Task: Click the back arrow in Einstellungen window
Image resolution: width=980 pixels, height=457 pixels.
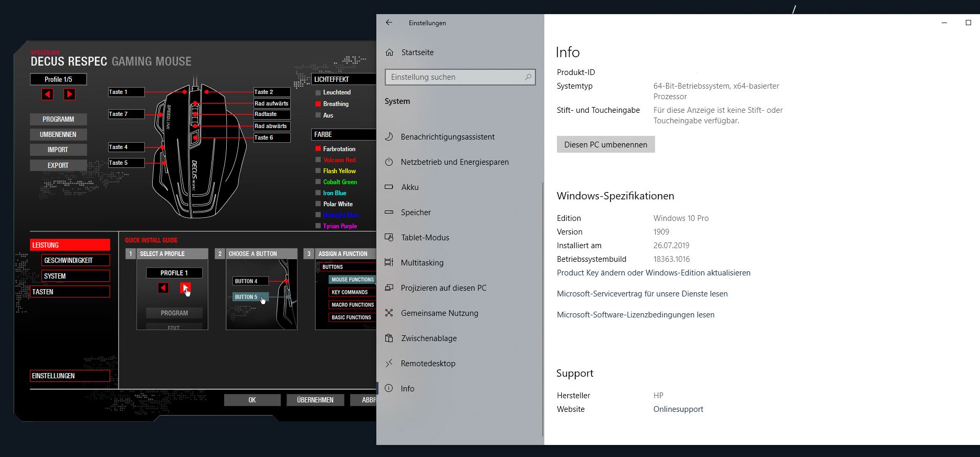Action: click(x=389, y=23)
